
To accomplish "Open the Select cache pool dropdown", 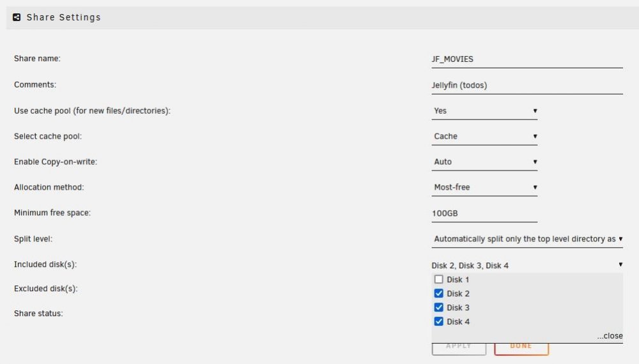I will [484, 137].
